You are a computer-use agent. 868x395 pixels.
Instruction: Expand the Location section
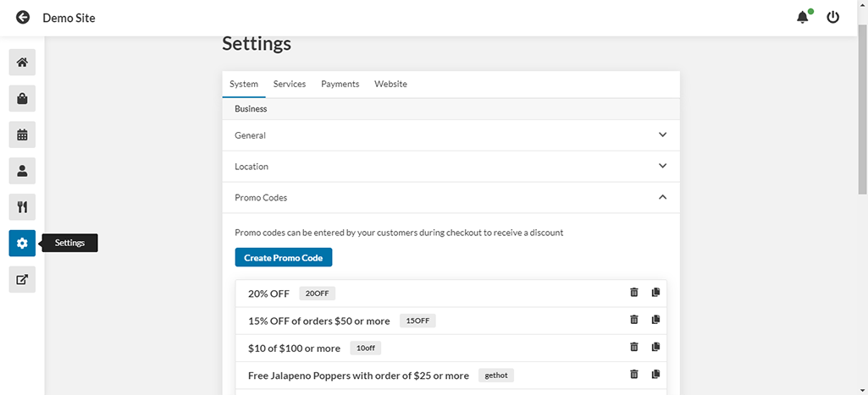(x=451, y=166)
